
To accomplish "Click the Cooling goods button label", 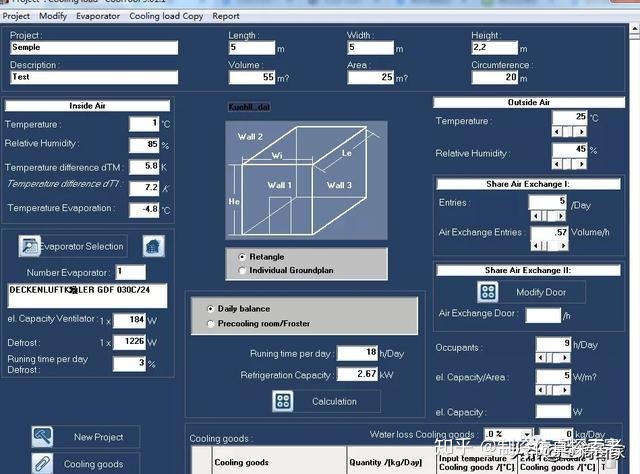I will coord(93,464).
